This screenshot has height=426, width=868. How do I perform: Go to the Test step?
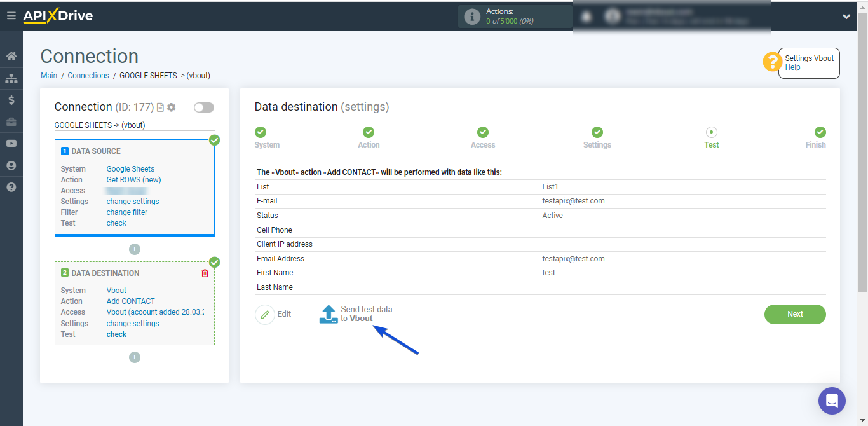[x=712, y=132]
